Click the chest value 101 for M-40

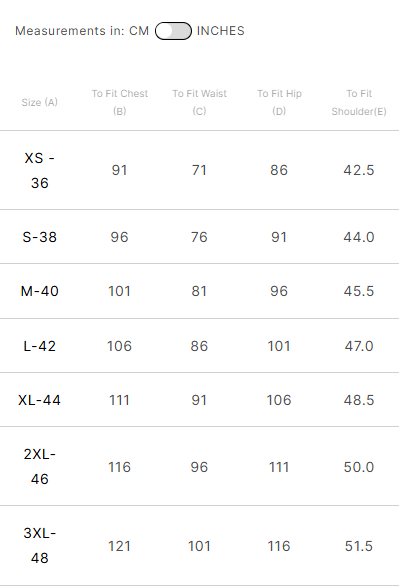point(119,291)
